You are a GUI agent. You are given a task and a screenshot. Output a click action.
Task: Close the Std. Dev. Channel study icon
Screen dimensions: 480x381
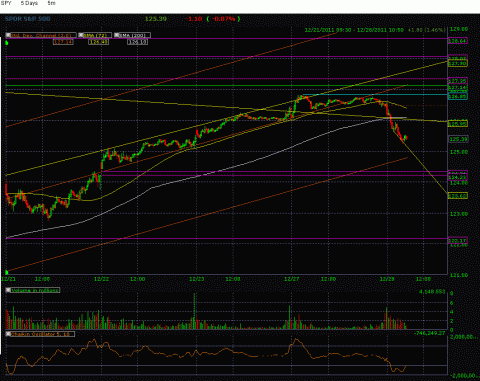8,35
